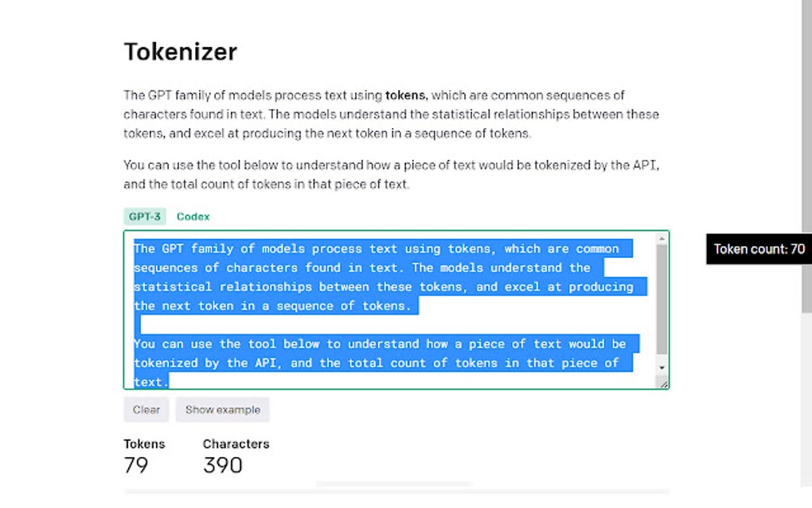Click the Tokens label above the count

pyautogui.click(x=144, y=444)
